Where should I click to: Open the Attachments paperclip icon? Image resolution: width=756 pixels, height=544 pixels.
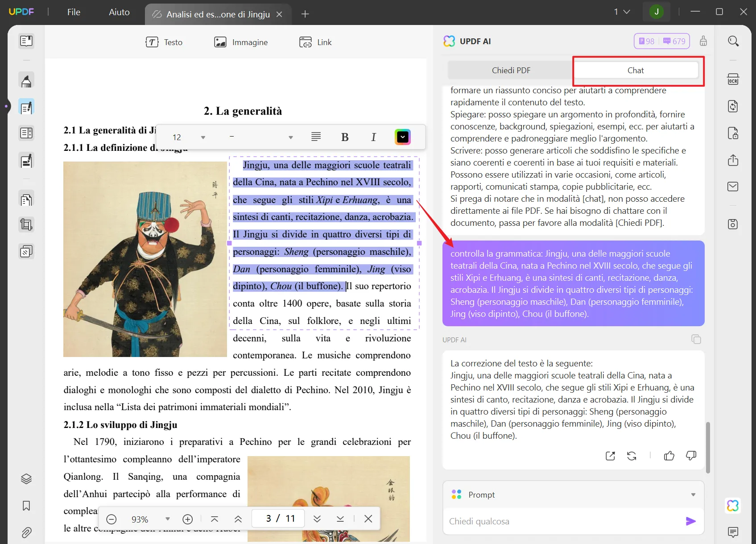[x=26, y=532]
